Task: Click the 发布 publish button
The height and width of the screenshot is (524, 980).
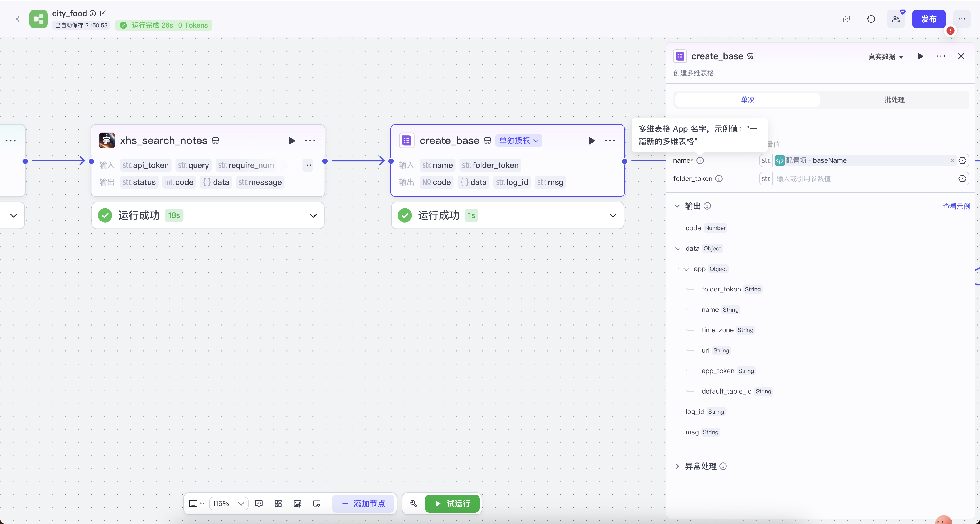Action: coord(928,19)
